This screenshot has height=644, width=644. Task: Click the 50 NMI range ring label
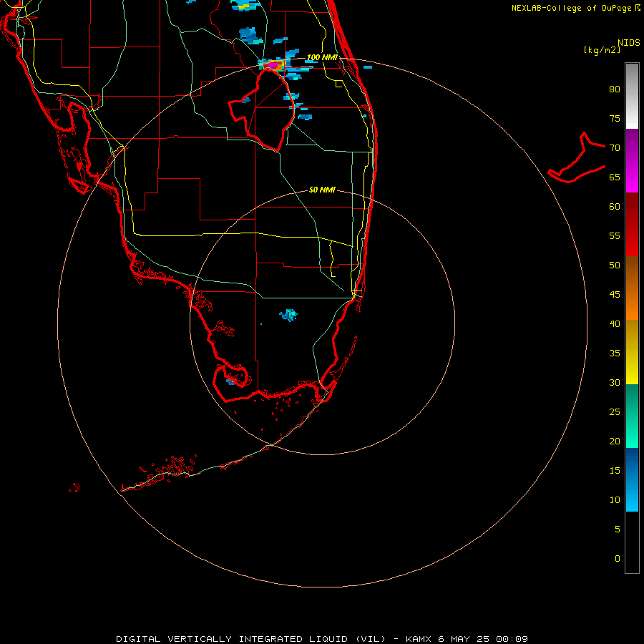click(x=322, y=190)
